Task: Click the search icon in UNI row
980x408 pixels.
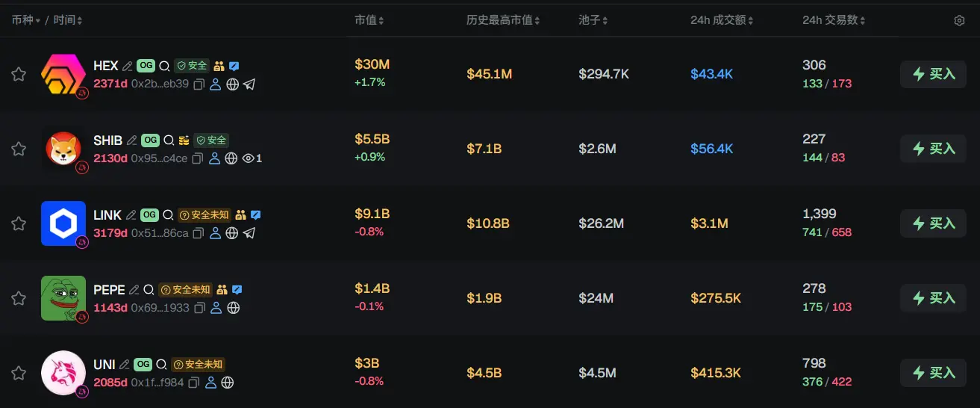Action: 161,365
